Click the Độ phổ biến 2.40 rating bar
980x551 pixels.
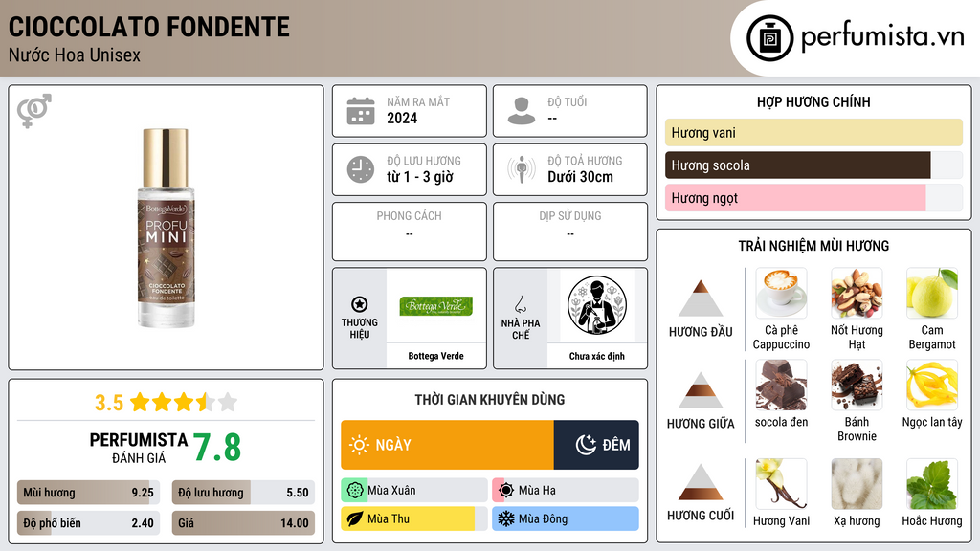(88, 523)
